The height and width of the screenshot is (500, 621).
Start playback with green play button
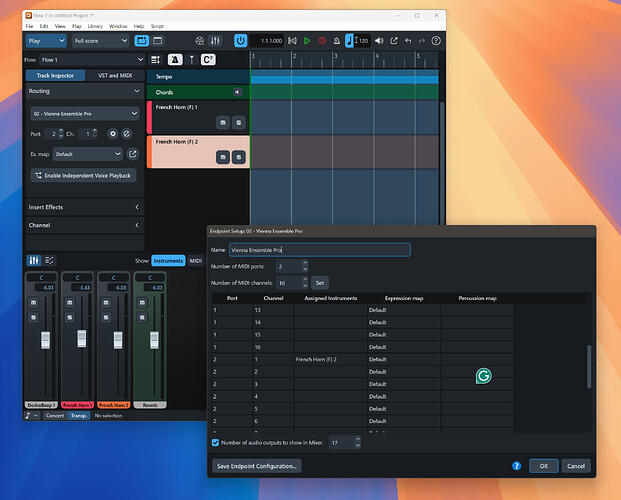[307, 41]
